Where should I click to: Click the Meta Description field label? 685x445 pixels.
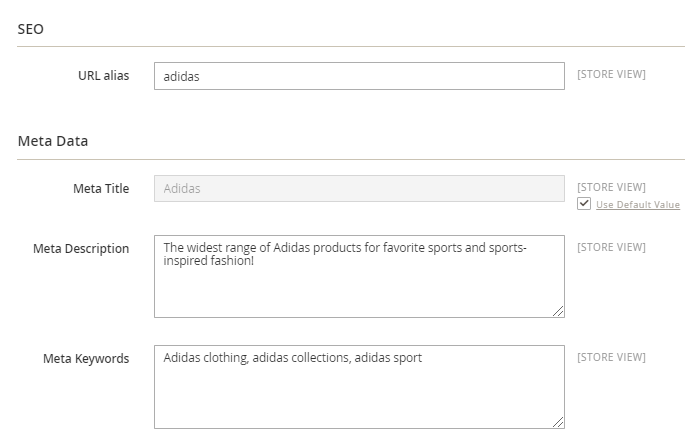pyautogui.click(x=81, y=248)
